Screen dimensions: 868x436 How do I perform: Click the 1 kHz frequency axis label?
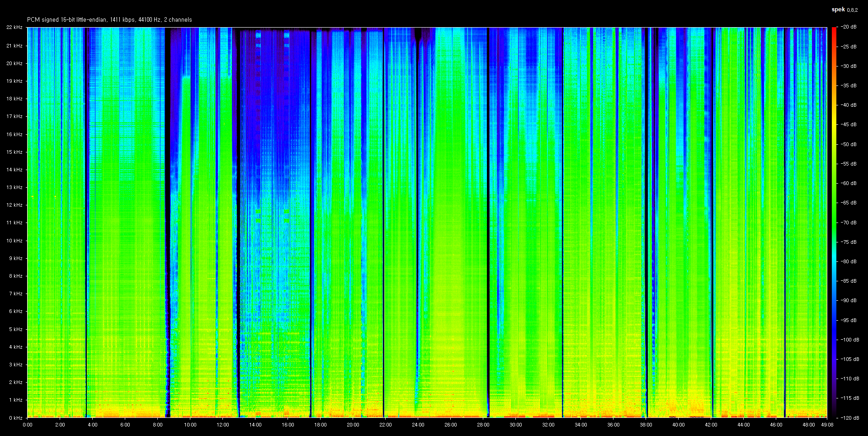15,400
